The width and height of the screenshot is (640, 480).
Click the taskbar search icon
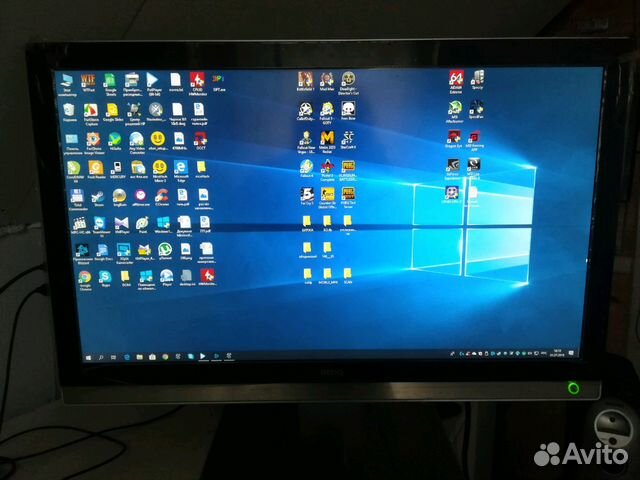point(101,355)
